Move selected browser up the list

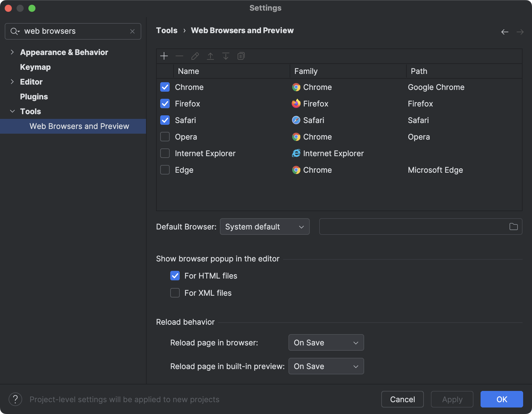pos(210,56)
